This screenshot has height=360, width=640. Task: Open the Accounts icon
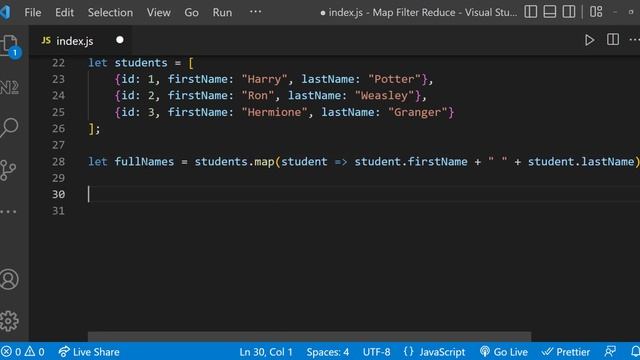[9, 280]
